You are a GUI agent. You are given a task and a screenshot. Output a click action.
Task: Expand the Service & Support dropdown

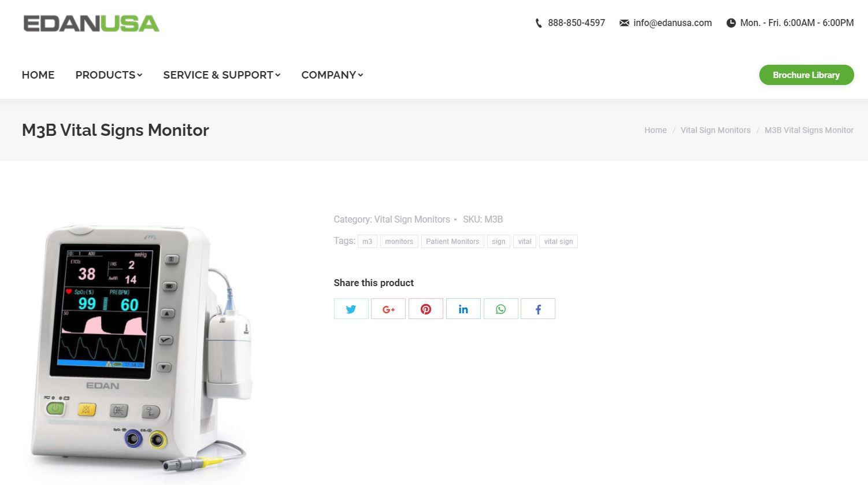(222, 75)
